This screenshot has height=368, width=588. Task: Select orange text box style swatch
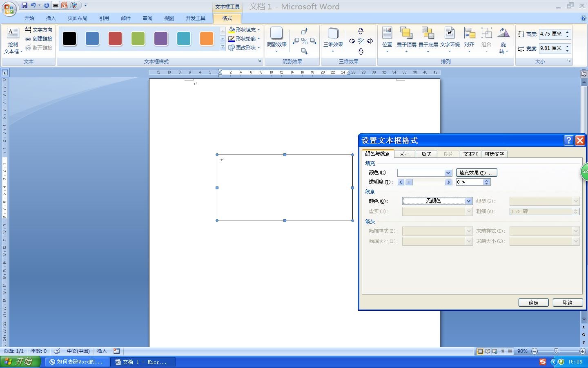tap(207, 38)
